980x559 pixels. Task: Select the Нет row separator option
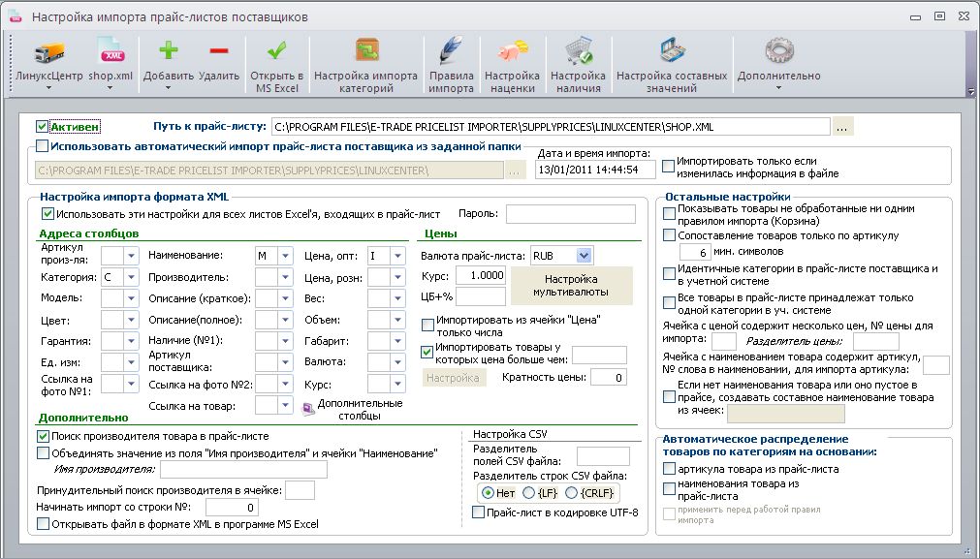click(489, 493)
